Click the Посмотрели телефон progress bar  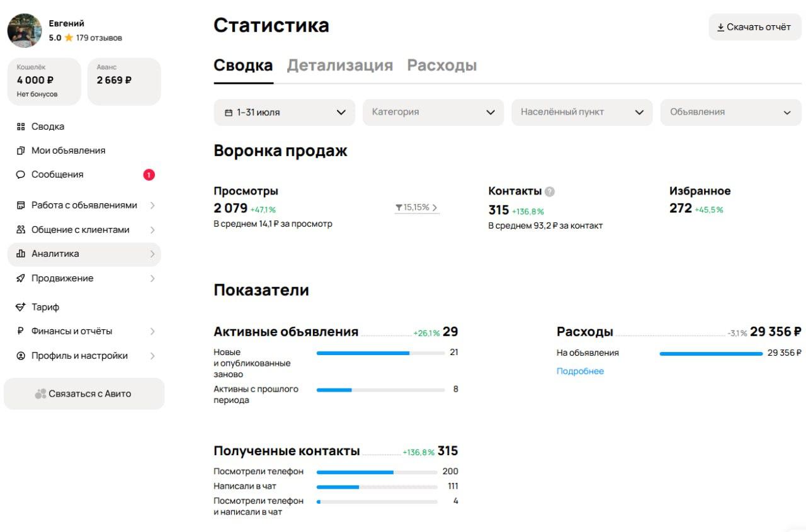378,471
